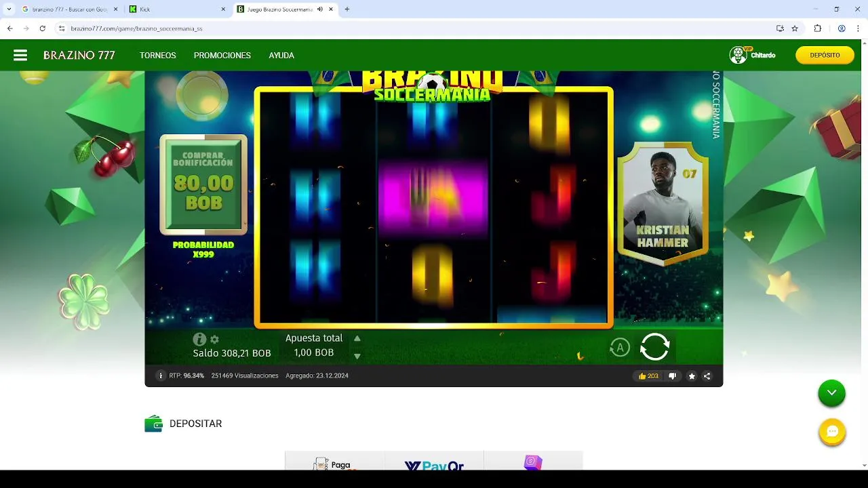Open the hamburger main menu
Viewport: 868px width, 488px height.
tap(20, 56)
